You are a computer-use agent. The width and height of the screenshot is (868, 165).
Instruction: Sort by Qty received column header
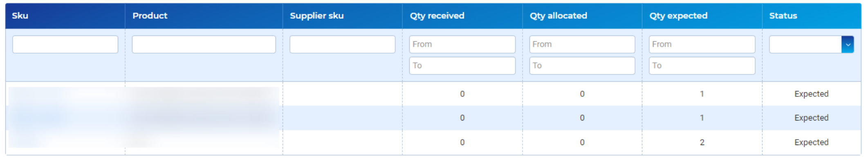tap(437, 16)
